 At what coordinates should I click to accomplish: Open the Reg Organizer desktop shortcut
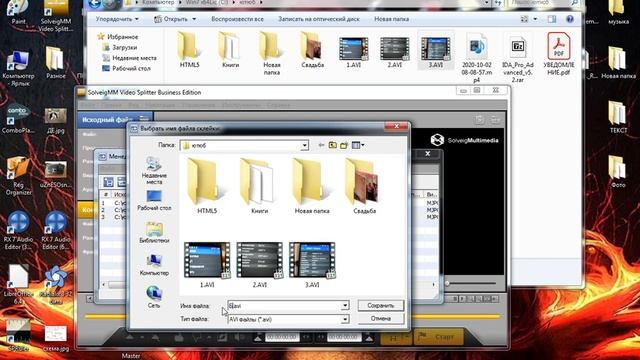coord(18,175)
